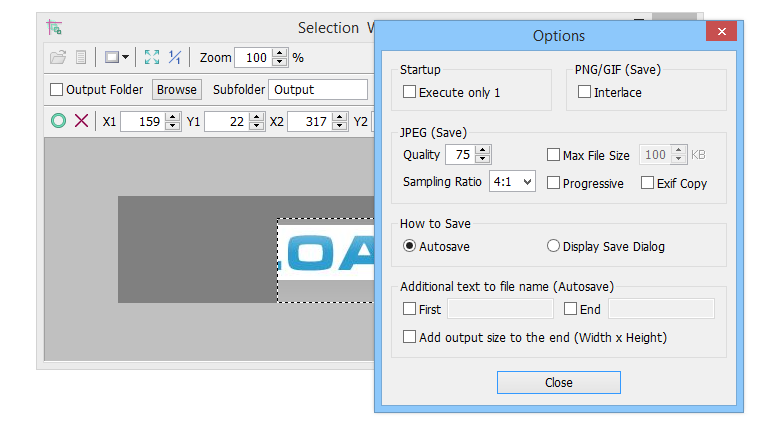Open the selection frame shape dropdown
Viewport: 759px width, 441px height.
point(117,58)
